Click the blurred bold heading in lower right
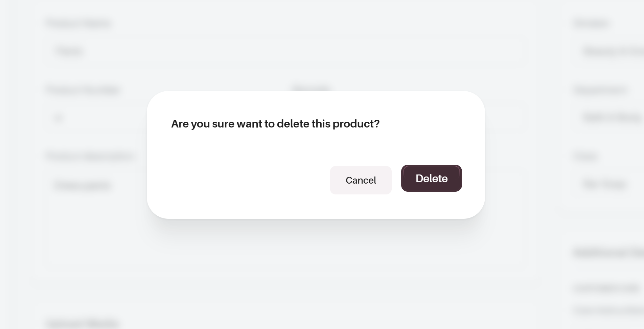The image size is (644, 329). click(609, 253)
